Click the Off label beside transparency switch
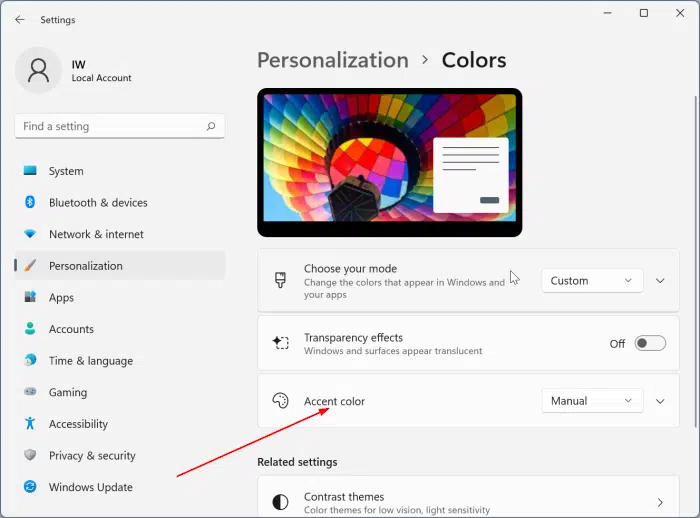This screenshot has height=518, width=700. 617,343
